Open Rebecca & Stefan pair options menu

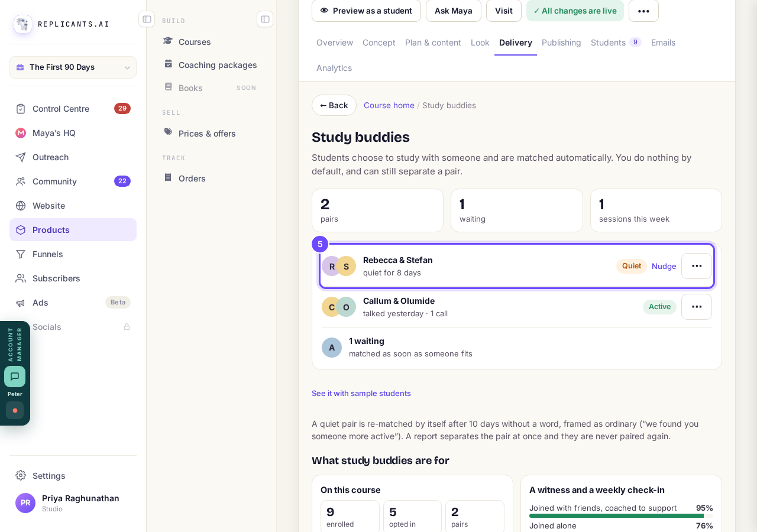click(697, 266)
